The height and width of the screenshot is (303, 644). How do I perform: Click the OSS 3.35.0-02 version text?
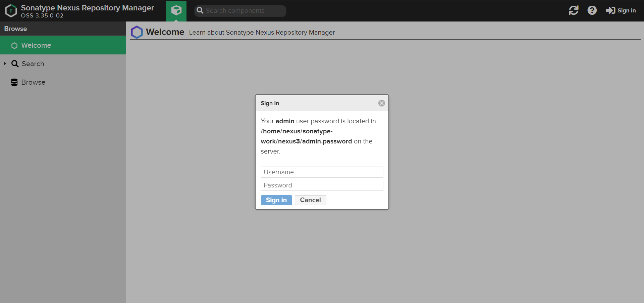[42, 16]
